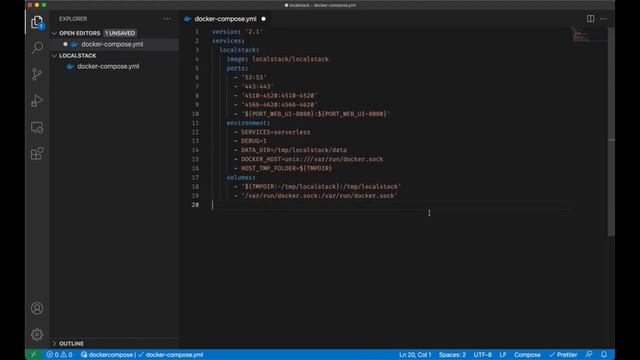Open editor more actions ellipsis
The height and width of the screenshot is (360, 640).
(603, 19)
